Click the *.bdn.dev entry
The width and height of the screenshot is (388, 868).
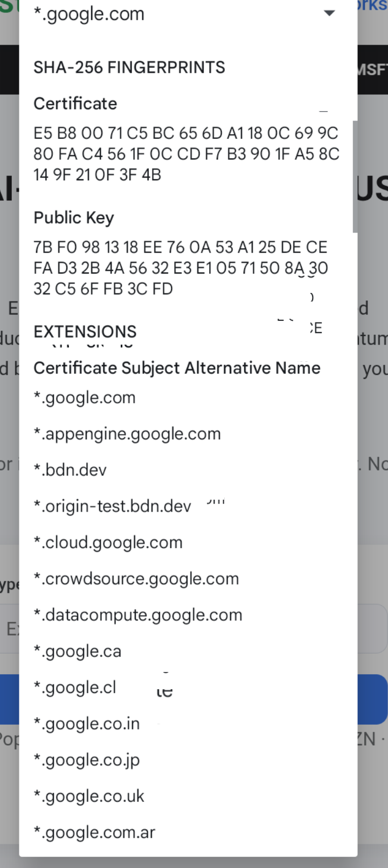[70, 470]
